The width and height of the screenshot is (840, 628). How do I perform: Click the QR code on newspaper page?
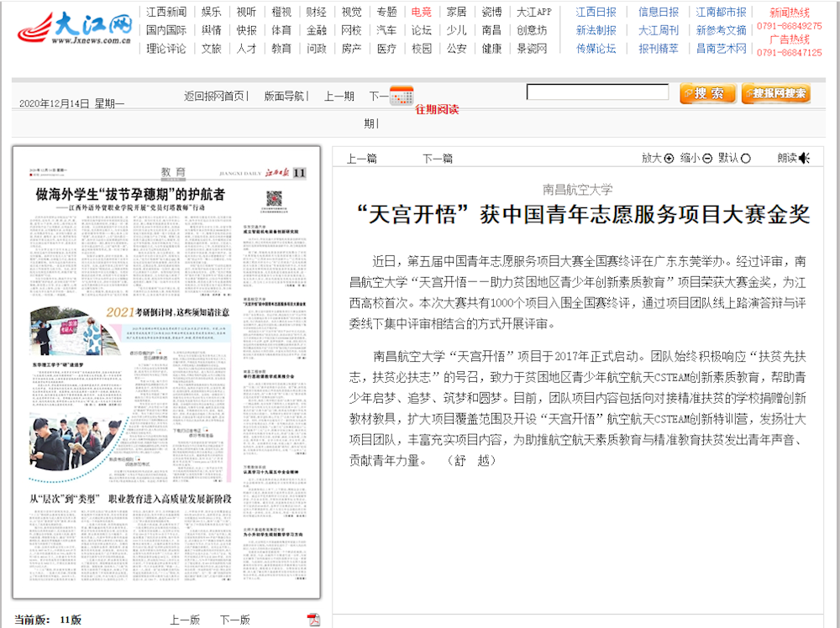275,198
